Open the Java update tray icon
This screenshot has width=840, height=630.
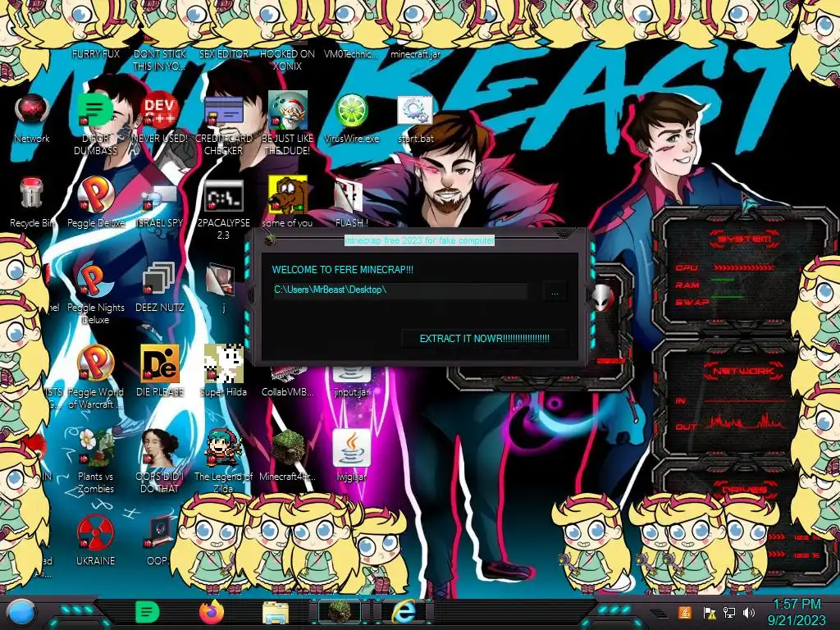[x=685, y=612]
